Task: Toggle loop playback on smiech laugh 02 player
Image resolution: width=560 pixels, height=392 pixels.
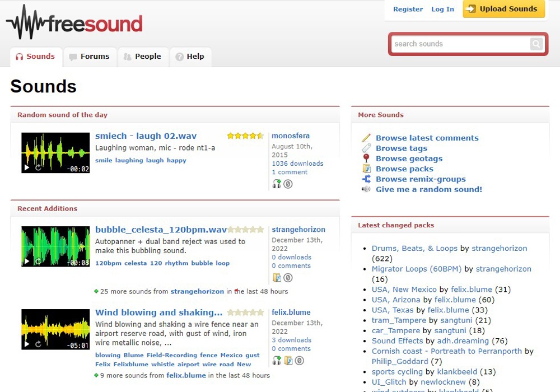Action: coord(38,167)
